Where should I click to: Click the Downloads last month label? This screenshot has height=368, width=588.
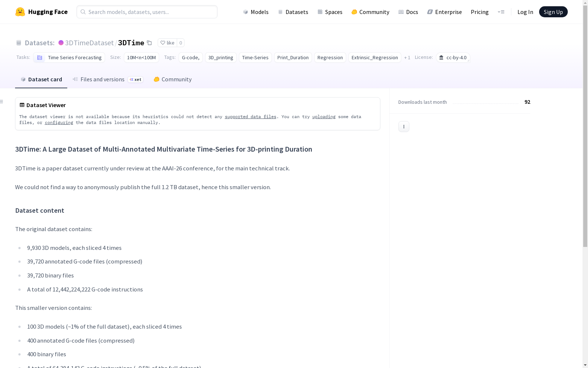coord(423,102)
